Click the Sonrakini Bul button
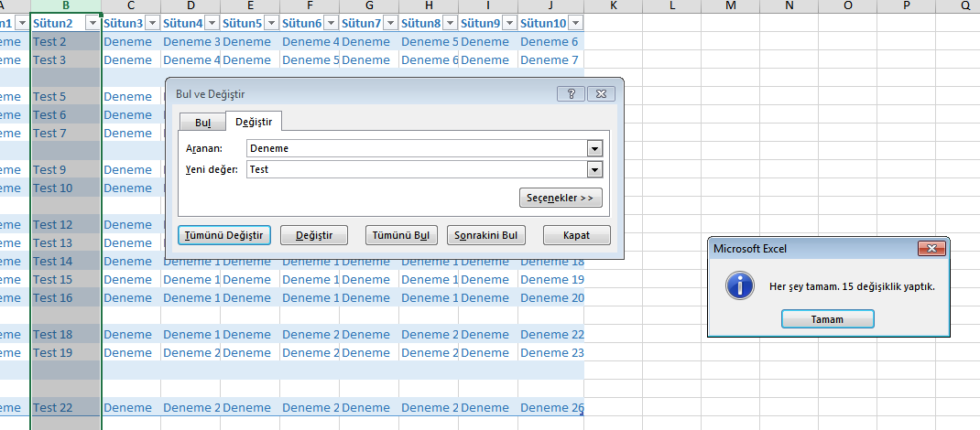Viewport: 980px width, 430px height. coord(487,235)
